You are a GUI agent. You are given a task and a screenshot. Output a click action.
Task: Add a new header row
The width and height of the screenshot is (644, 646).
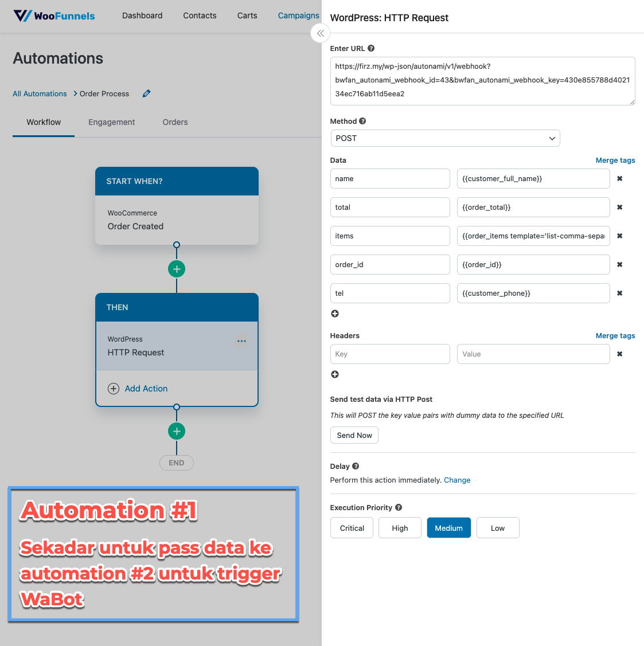[335, 374]
